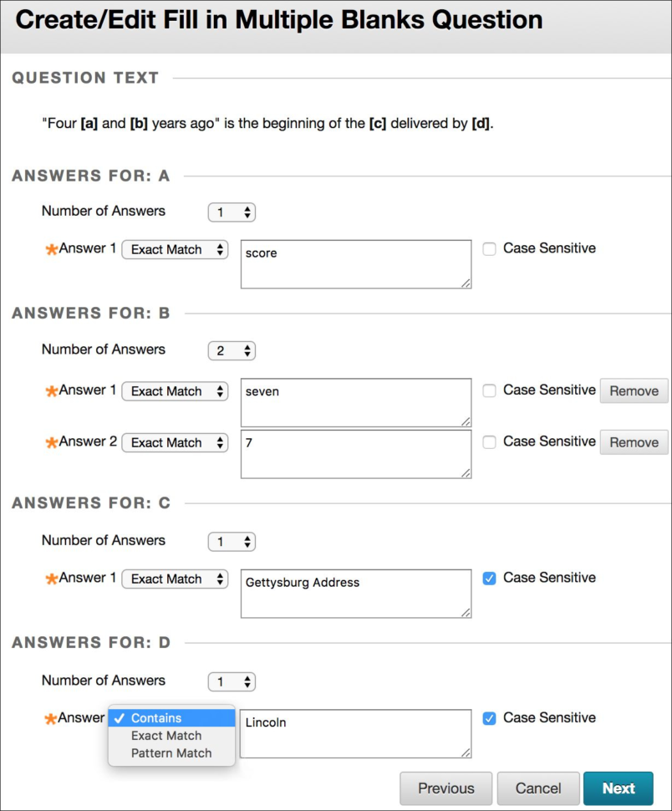Open Number of Answers dropdown for D
Screen dimensions: 672x811
(x=232, y=682)
